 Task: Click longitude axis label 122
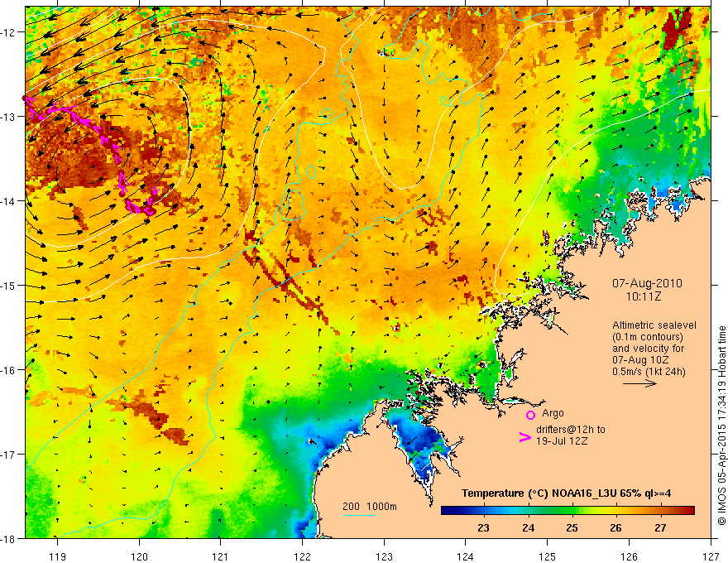[303, 556]
